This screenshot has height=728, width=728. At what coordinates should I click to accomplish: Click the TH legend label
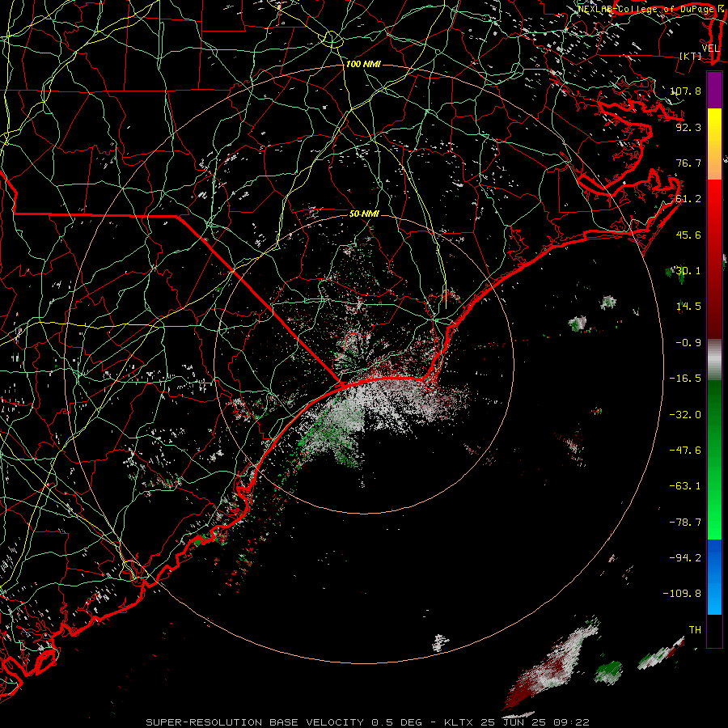coord(695,629)
